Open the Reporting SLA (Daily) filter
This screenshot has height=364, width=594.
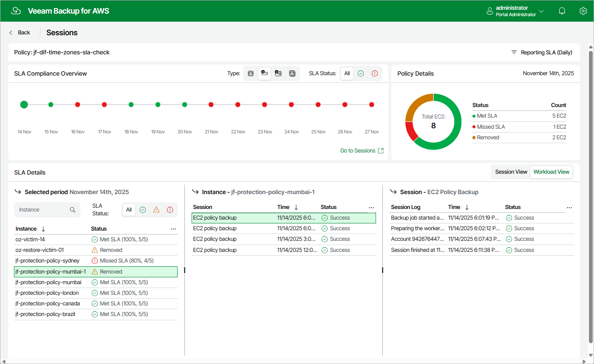542,53
